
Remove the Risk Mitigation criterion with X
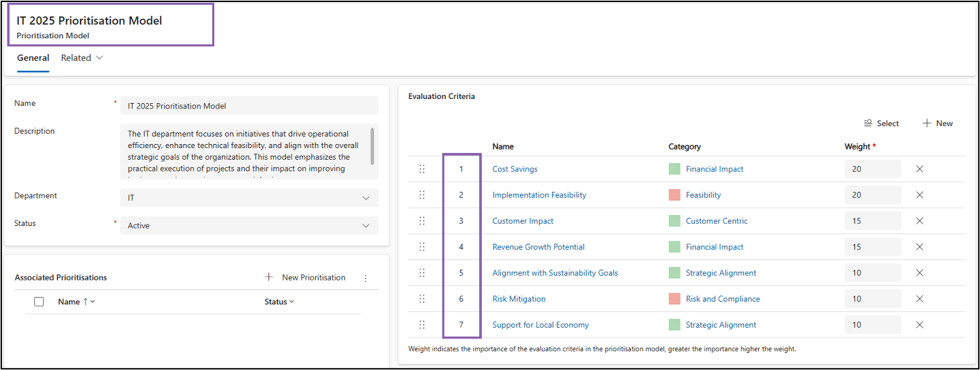pyautogui.click(x=919, y=299)
